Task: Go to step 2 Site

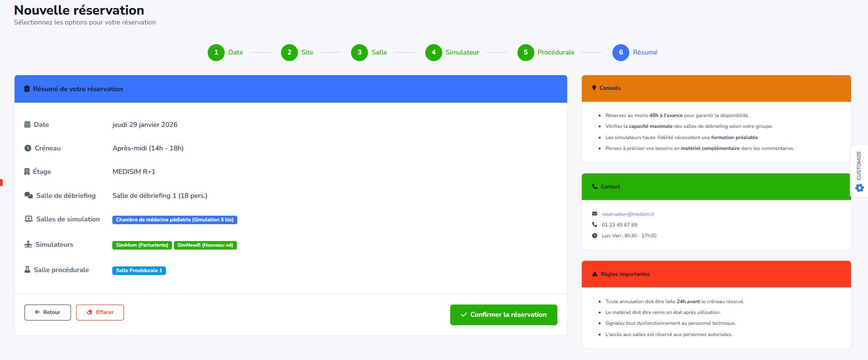Action: [x=289, y=52]
